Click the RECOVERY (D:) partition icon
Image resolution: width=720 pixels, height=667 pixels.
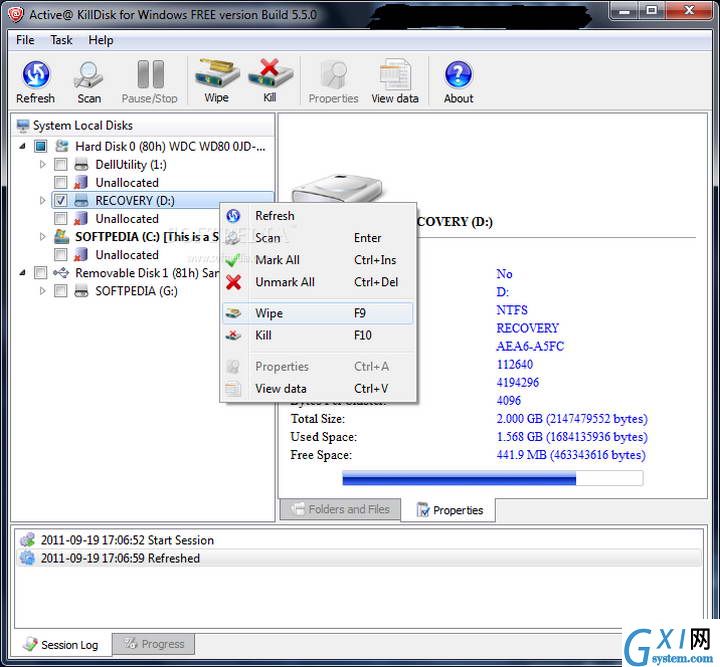[81, 201]
